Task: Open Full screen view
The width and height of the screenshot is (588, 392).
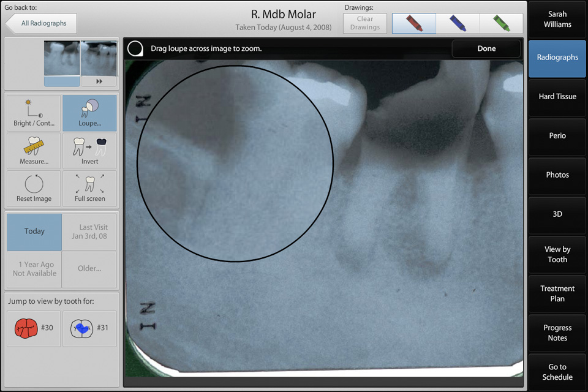Action: tap(89, 188)
